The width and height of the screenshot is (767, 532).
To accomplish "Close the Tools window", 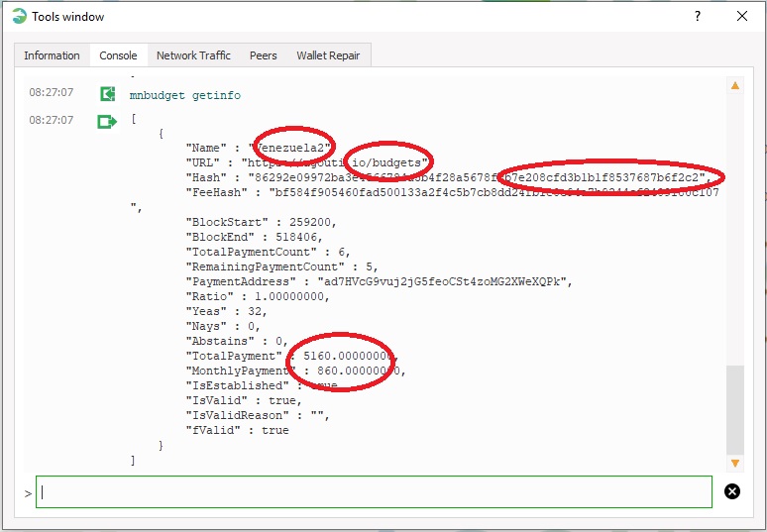I will 742,16.
